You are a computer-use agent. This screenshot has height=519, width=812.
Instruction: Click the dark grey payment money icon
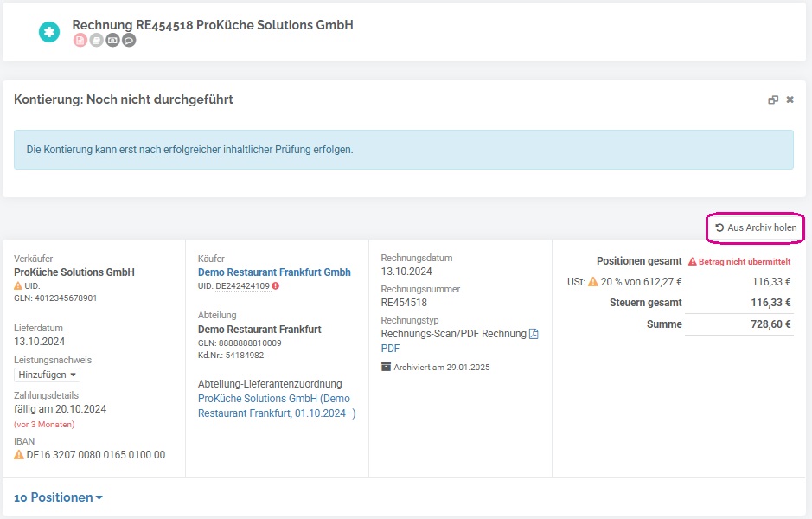(113, 40)
